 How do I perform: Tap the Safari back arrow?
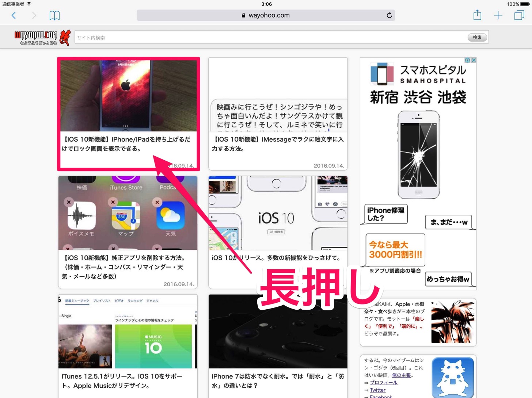click(14, 15)
